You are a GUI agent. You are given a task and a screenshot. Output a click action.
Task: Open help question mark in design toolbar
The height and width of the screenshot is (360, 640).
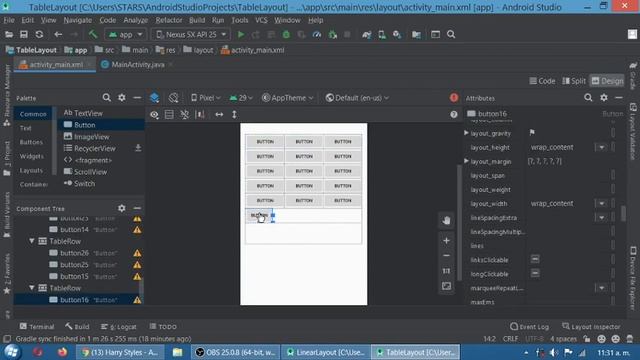[x=453, y=115]
